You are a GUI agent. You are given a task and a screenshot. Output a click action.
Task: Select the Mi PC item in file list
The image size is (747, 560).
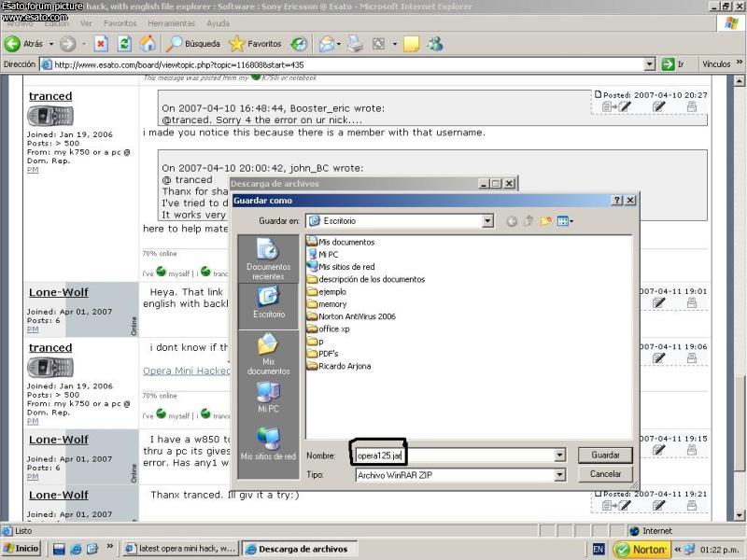[323, 254]
